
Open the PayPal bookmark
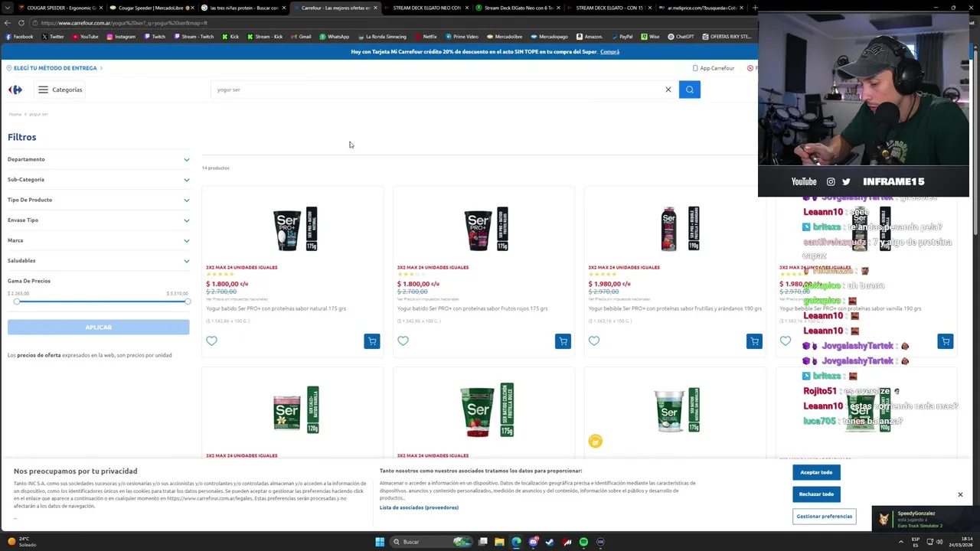tap(622, 37)
